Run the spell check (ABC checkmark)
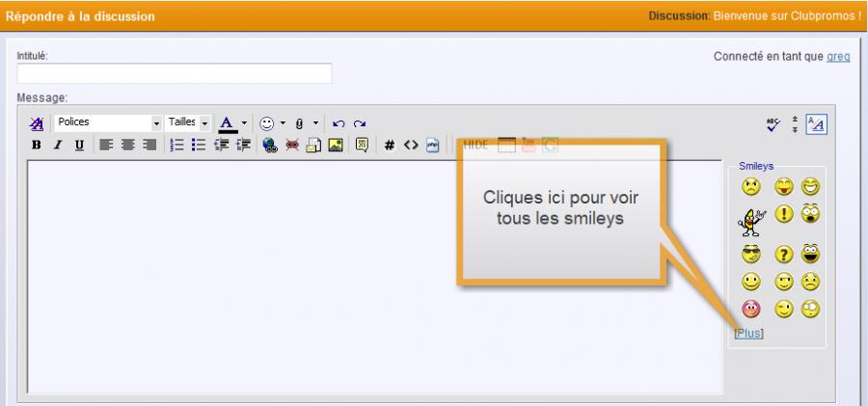 (773, 123)
